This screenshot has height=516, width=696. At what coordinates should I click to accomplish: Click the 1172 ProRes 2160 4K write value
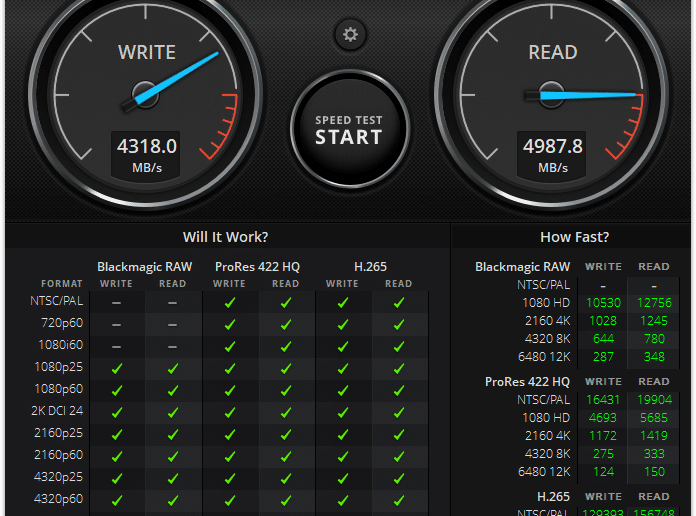tap(603, 436)
